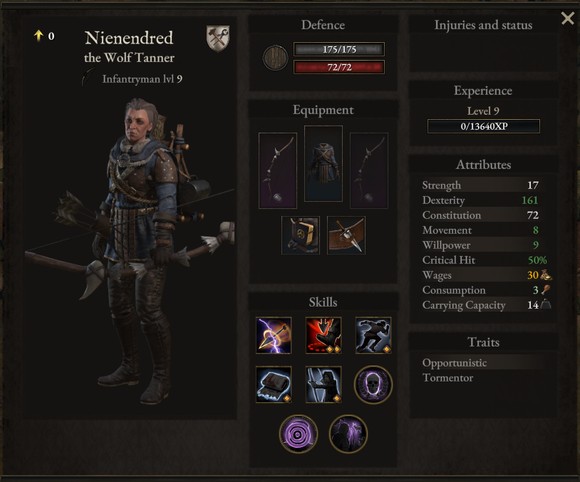Viewport: 580px width, 482px height.
Task: Click the yellow level-up arrow
Action: click(x=38, y=36)
